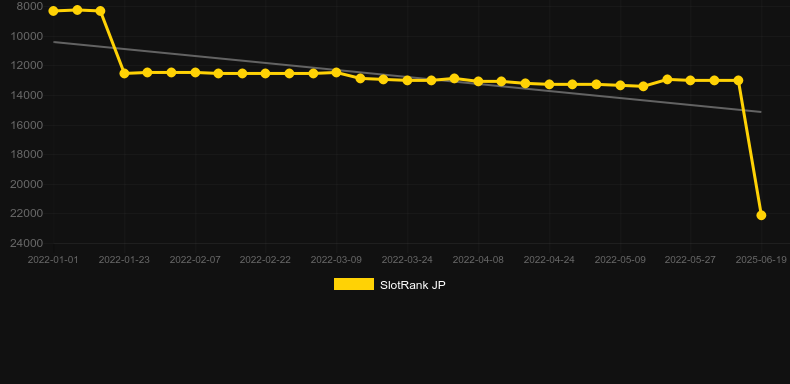Image resolution: width=790 pixels, height=384 pixels.
Task: Click the 18000 y-axis label
Action: [27, 154]
